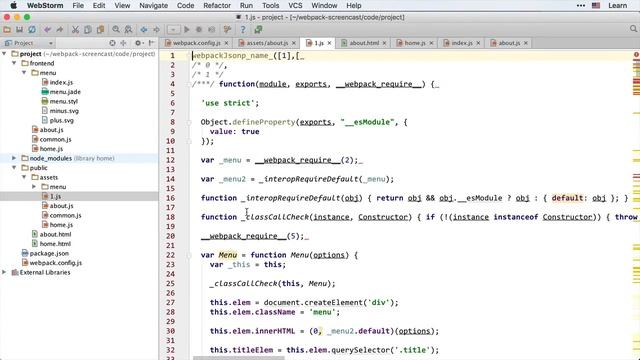Open the VCS menu
Image resolution: width=640 pixels, height=360 pixels.
coord(295,6)
